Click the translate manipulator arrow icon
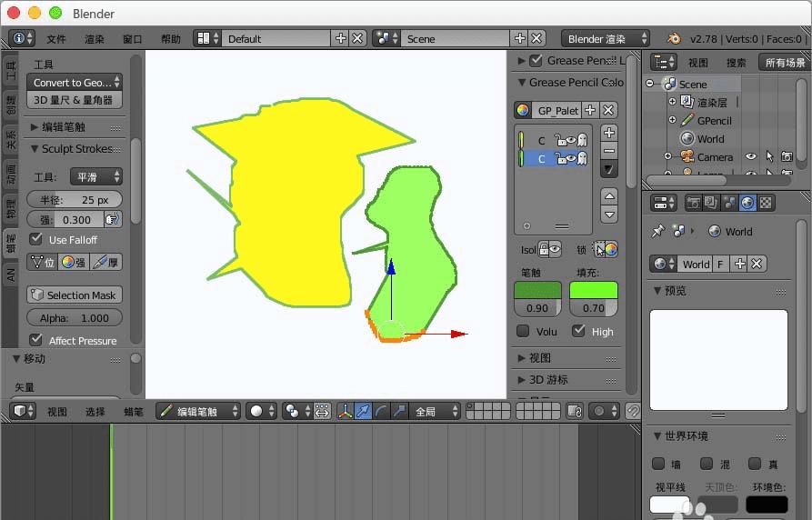812x520 pixels. point(364,411)
